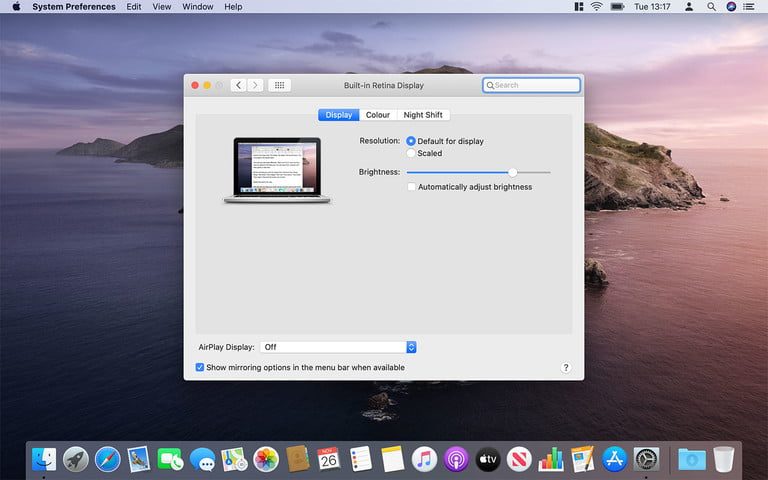The width and height of the screenshot is (768, 480).
Task: Click the MacBook display preview image
Action: (x=277, y=170)
